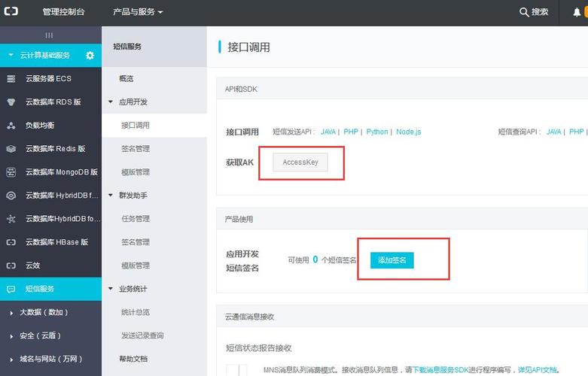Screen dimensions: 588x376
Task: Open the 详见API文档 link
Action: pyautogui.click(x=537, y=370)
